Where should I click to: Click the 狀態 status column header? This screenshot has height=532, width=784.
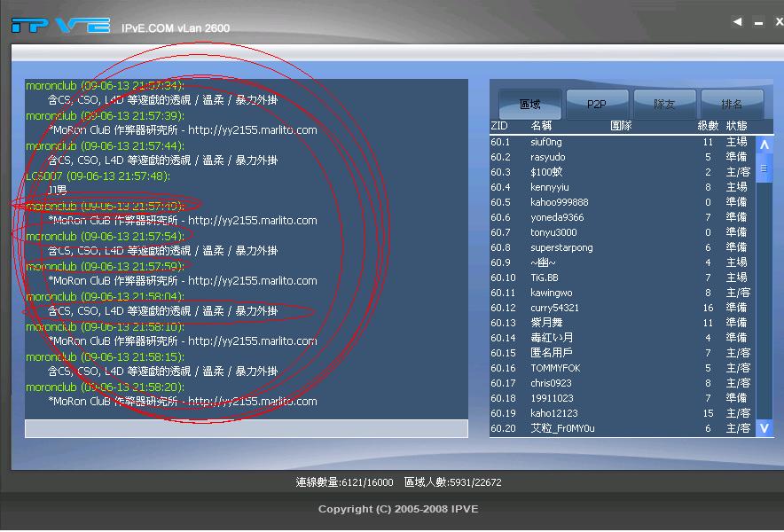pyautogui.click(x=740, y=126)
